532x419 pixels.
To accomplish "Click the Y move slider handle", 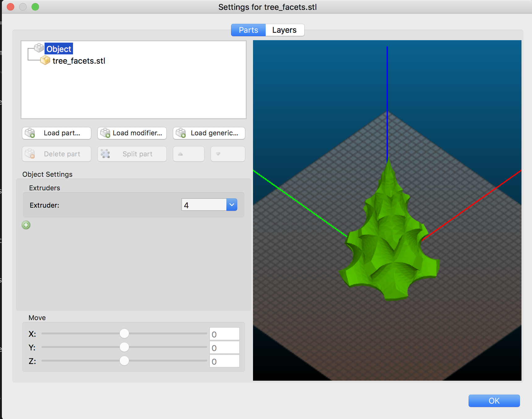I will [x=124, y=347].
